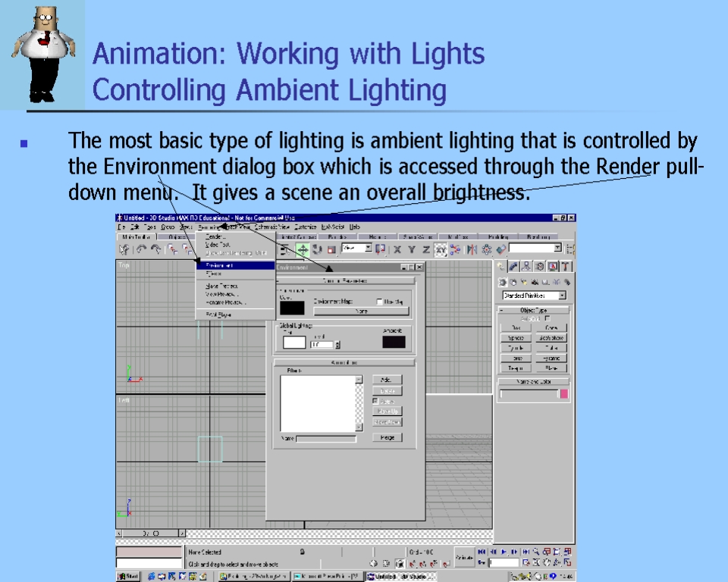Open the Modify command panel tab
The image size is (728, 582).
(514, 266)
